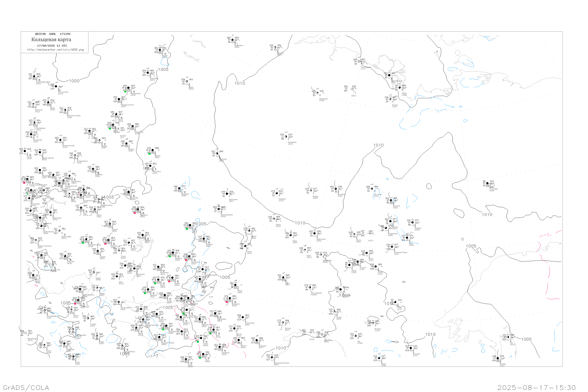The width and height of the screenshot is (588, 392).
Task: Click the Тикси station cloud symbol
Action: [x=399, y=88]
